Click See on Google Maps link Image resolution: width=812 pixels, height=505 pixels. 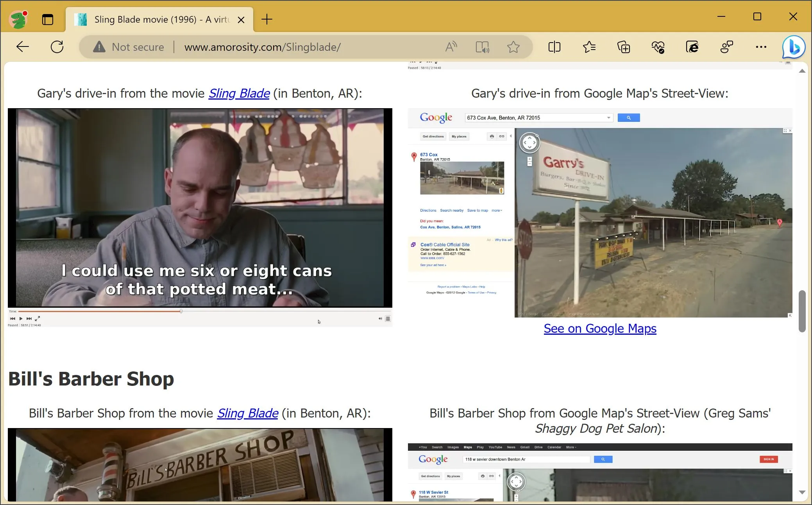point(600,328)
